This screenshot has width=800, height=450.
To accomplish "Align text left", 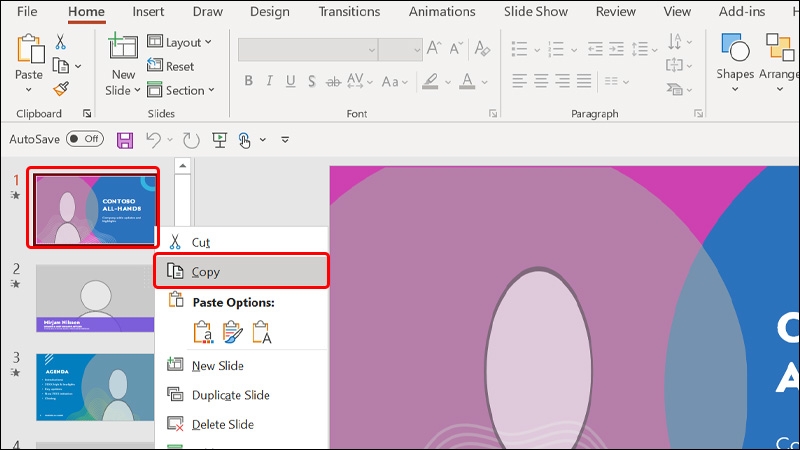I will 519,81.
